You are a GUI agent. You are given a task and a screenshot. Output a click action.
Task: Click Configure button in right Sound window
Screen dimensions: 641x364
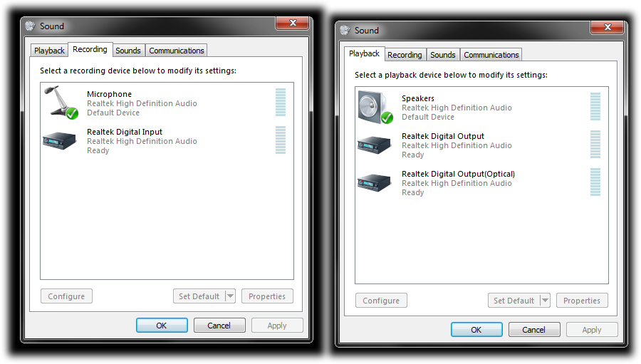click(381, 300)
